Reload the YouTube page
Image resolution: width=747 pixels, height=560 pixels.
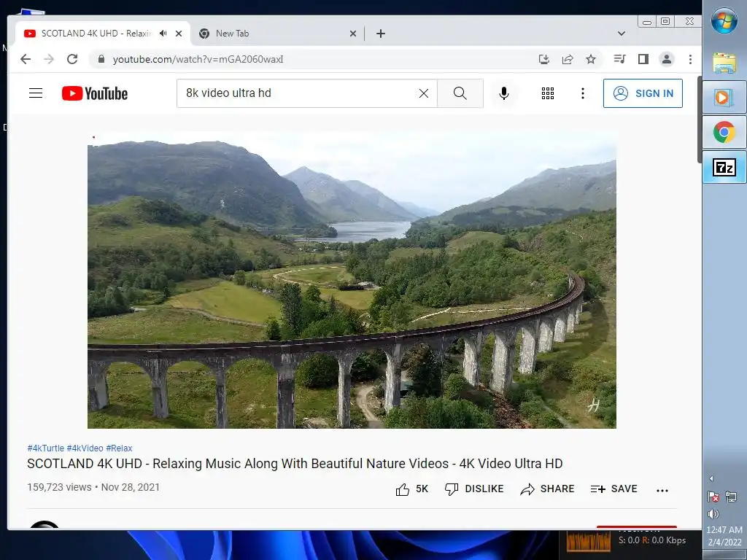tap(72, 59)
